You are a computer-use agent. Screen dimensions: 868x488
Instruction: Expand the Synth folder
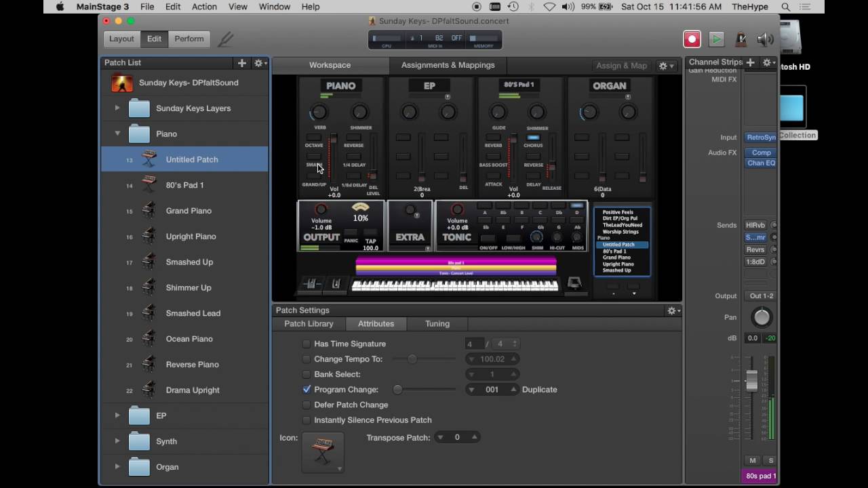pyautogui.click(x=117, y=441)
